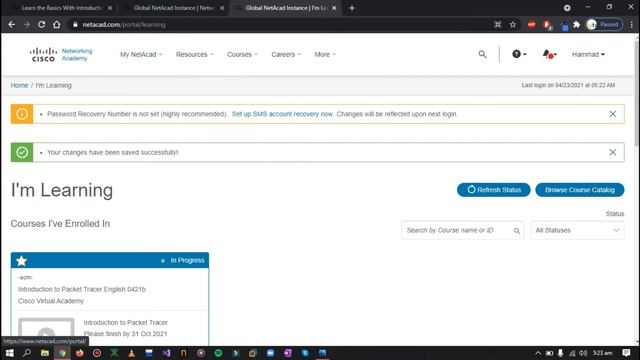The image size is (640, 360).
Task: Click the orange warning info icon
Action: tap(22, 114)
